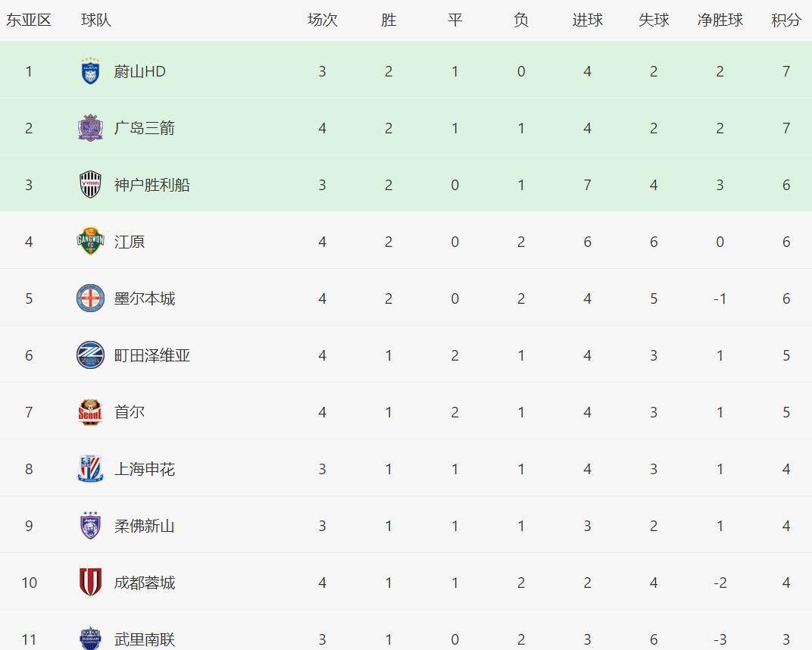Click the 进球 column header
This screenshot has width=812, height=650.
pos(587,20)
